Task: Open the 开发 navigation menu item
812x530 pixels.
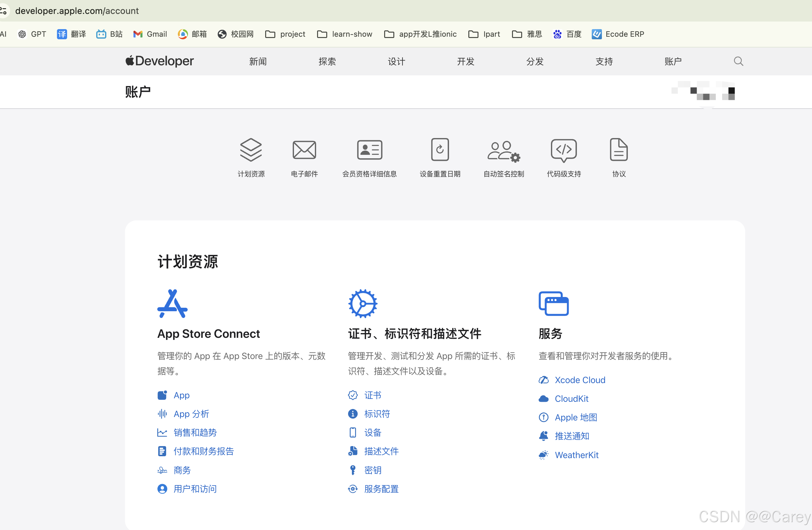Action: click(465, 61)
